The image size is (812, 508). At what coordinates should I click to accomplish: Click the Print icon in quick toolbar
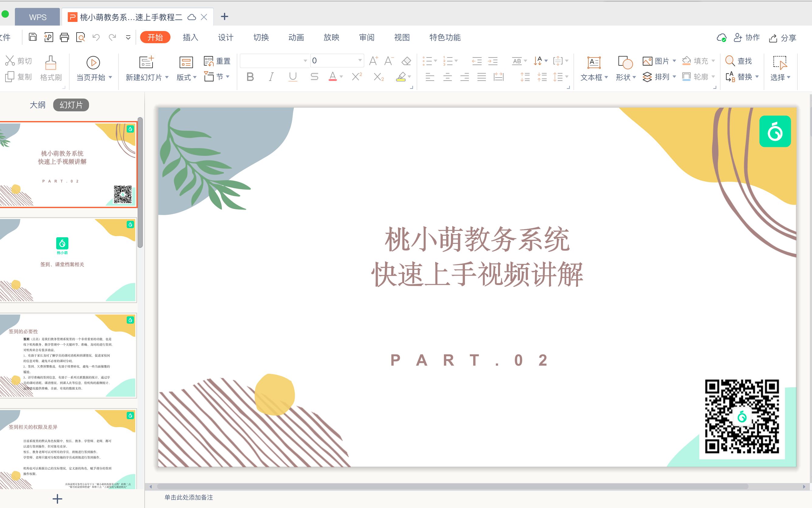tap(64, 37)
